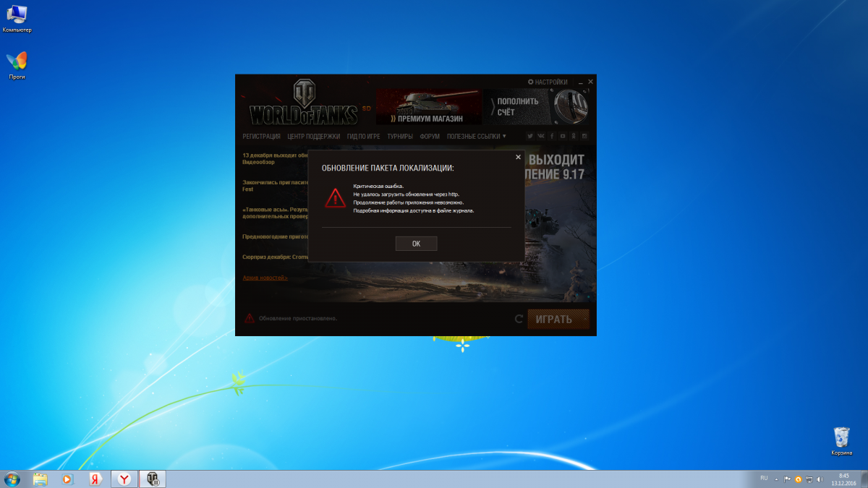The width and height of the screenshot is (868, 488).
Task: Open the media player taskbar icon
Action: click(x=67, y=479)
